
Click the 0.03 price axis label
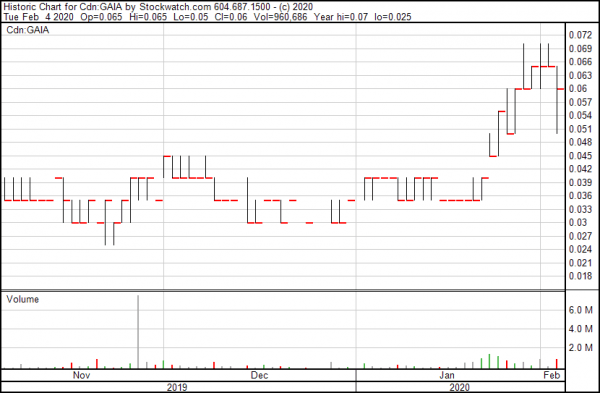(x=578, y=223)
